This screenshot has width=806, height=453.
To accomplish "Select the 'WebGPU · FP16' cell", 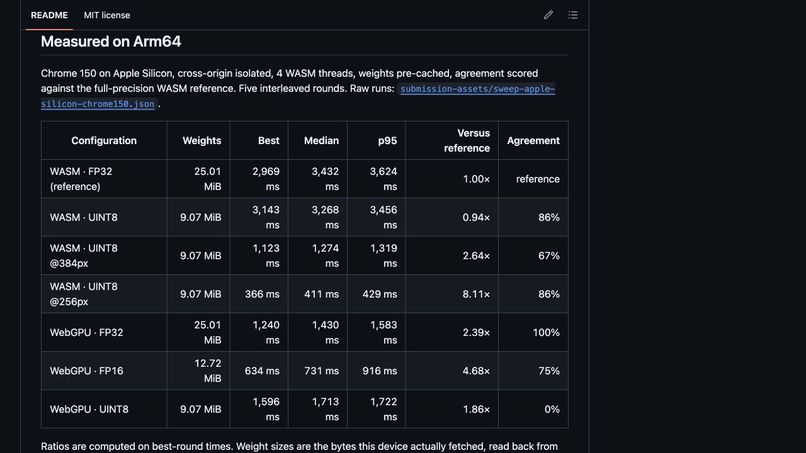I will point(104,371).
